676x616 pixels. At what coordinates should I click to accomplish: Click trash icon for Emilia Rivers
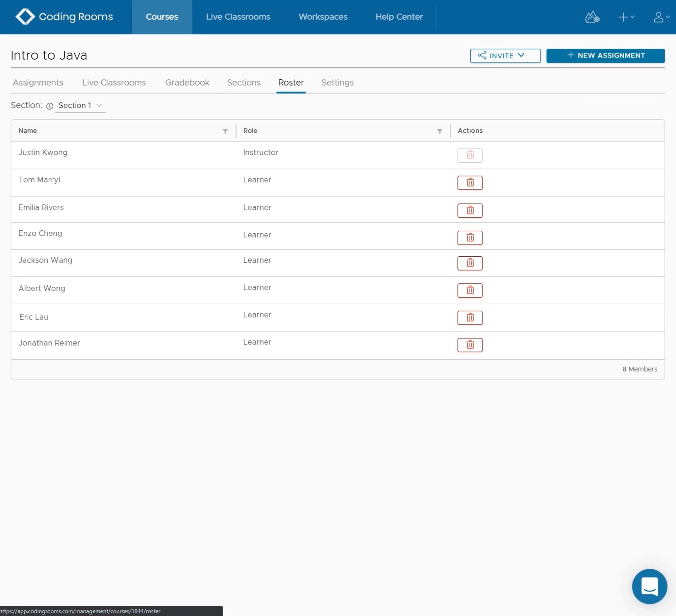pos(470,210)
